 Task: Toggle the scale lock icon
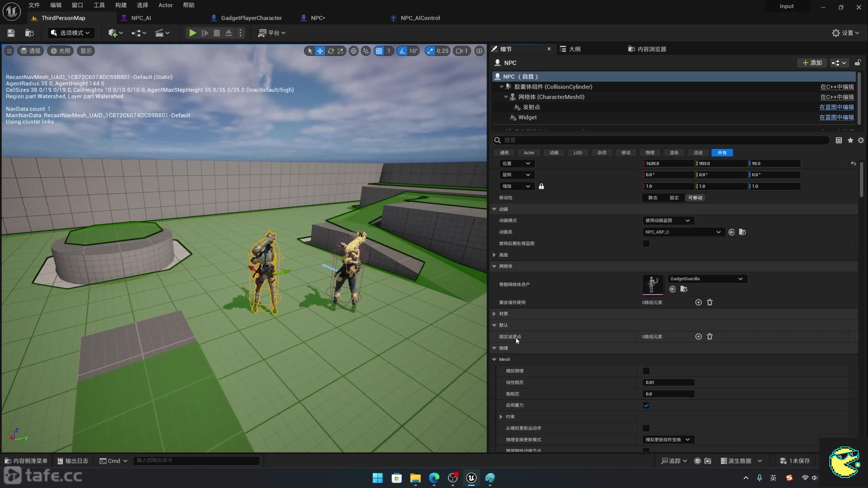pyautogui.click(x=541, y=186)
